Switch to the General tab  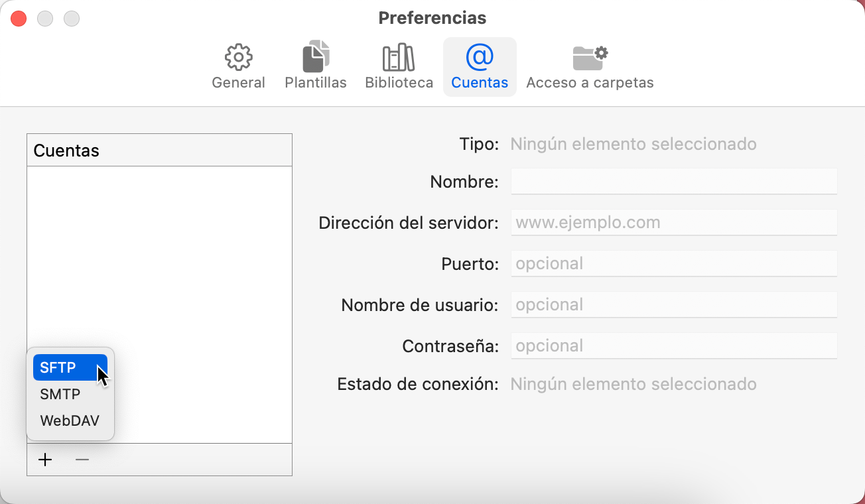coord(238,66)
